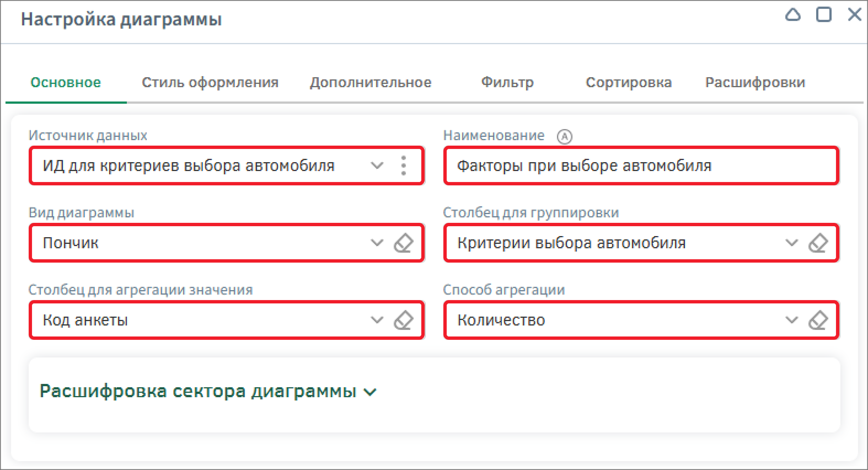Click the Наименование text input field

[640, 165]
